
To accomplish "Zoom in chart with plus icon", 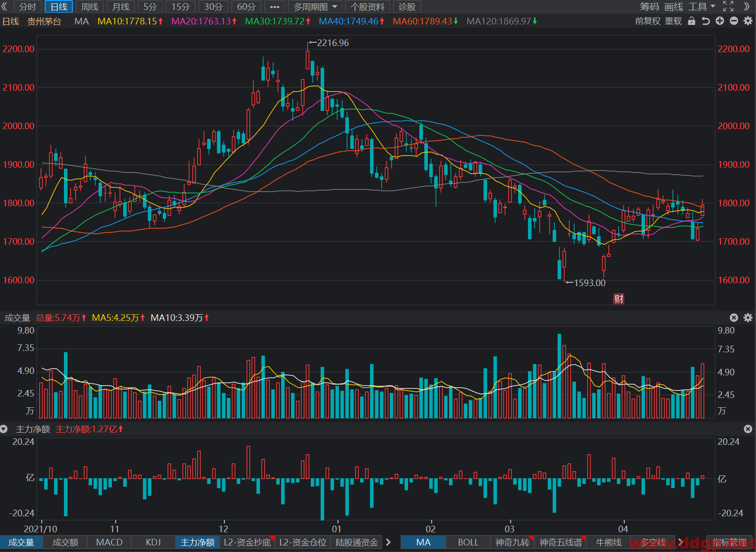I will (x=720, y=21).
